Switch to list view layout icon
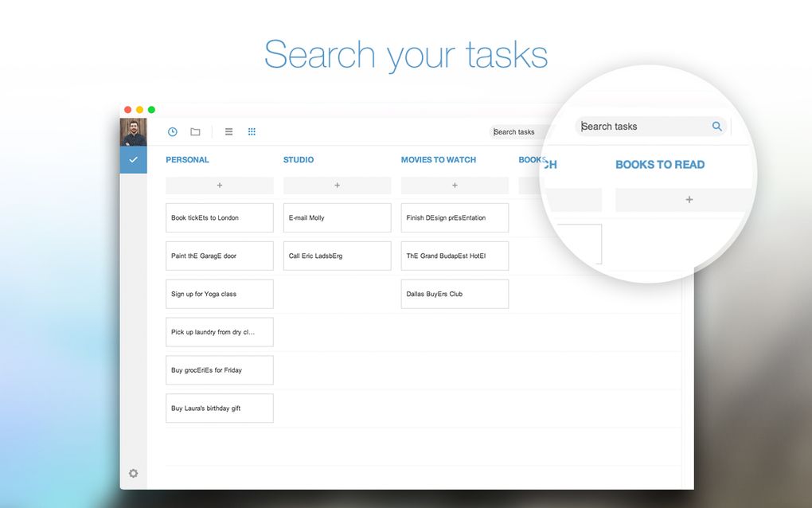 point(228,132)
